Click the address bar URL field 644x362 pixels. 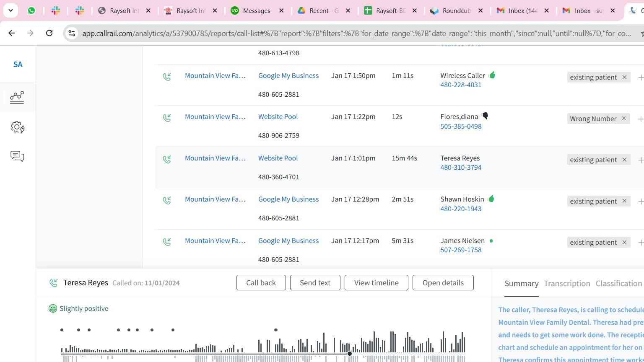coord(356,33)
